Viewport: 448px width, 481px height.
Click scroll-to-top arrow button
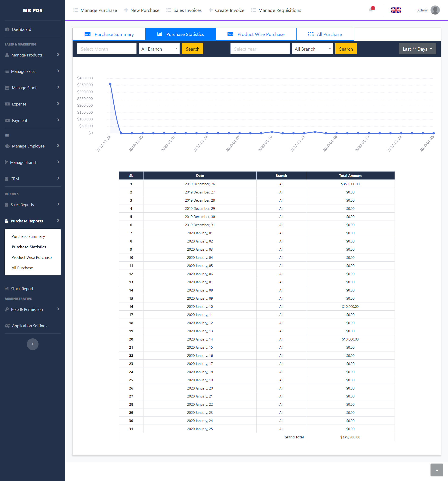437,470
